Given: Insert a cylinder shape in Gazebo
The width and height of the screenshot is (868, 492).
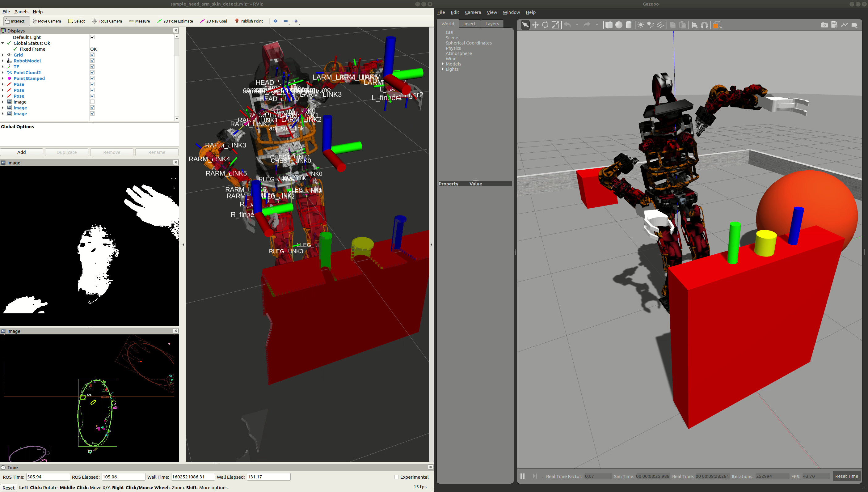Looking at the screenshot, I should (629, 25).
